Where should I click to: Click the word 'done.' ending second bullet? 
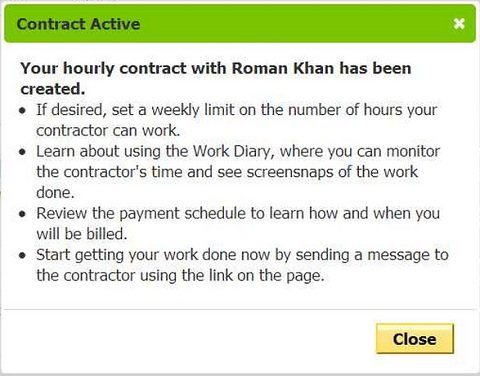tap(55, 193)
